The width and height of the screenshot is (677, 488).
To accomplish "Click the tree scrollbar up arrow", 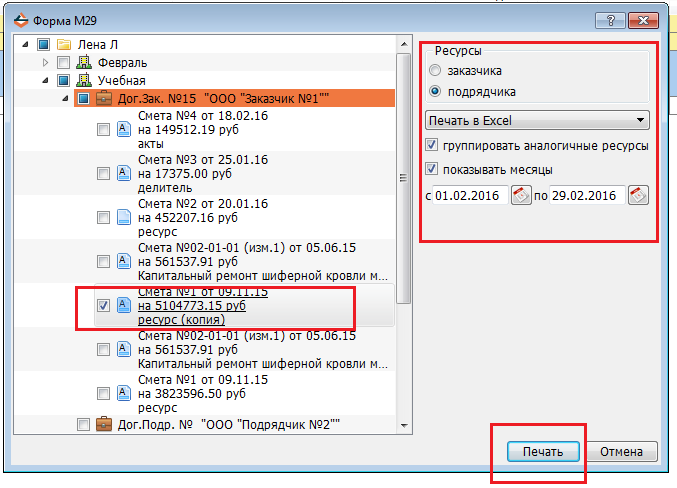I will (x=404, y=44).
